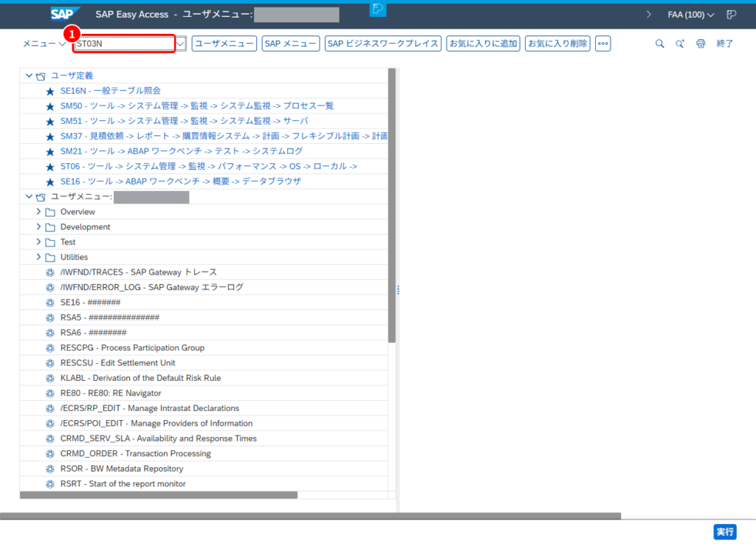Click the SAP メニュー button

pos(291,44)
